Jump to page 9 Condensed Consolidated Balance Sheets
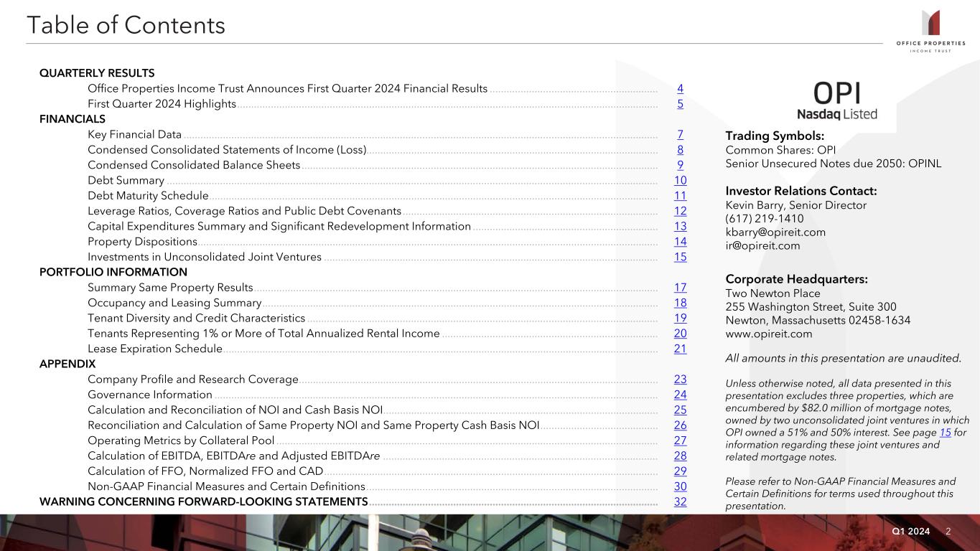Viewport: 980px width, 551px height. pyautogui.click(x=680, y=166)
